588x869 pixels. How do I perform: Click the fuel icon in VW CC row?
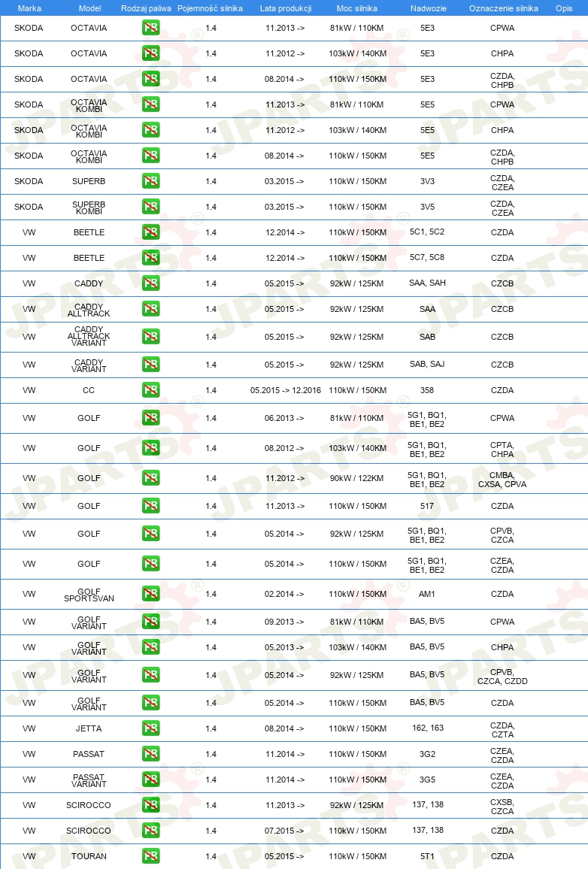(150, 389)
